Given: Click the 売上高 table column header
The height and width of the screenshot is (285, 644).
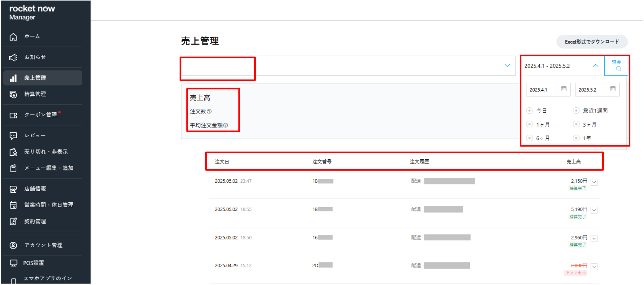Looking at the screenshot, I should pos(573,162).
